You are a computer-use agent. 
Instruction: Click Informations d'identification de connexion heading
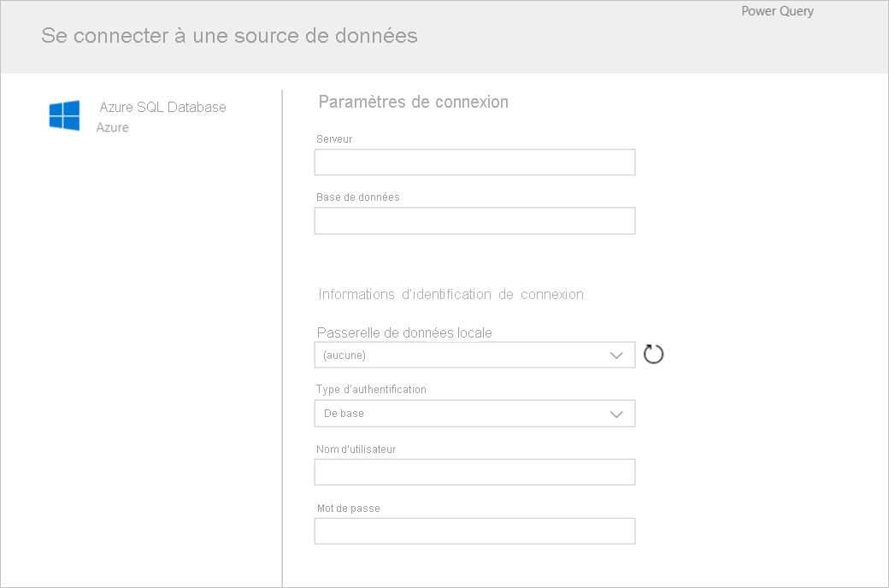[450, 294]
